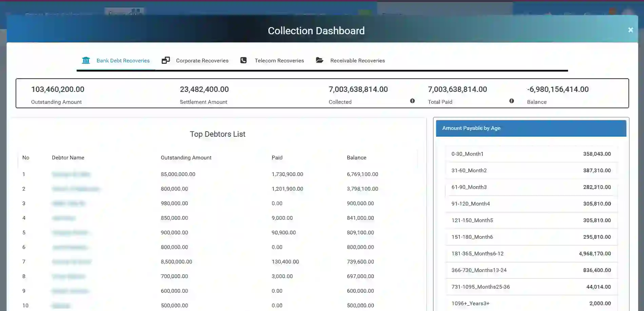Click the Amount Payable by Age header
This screenshot has width=644, height=311.
[471, 128]
